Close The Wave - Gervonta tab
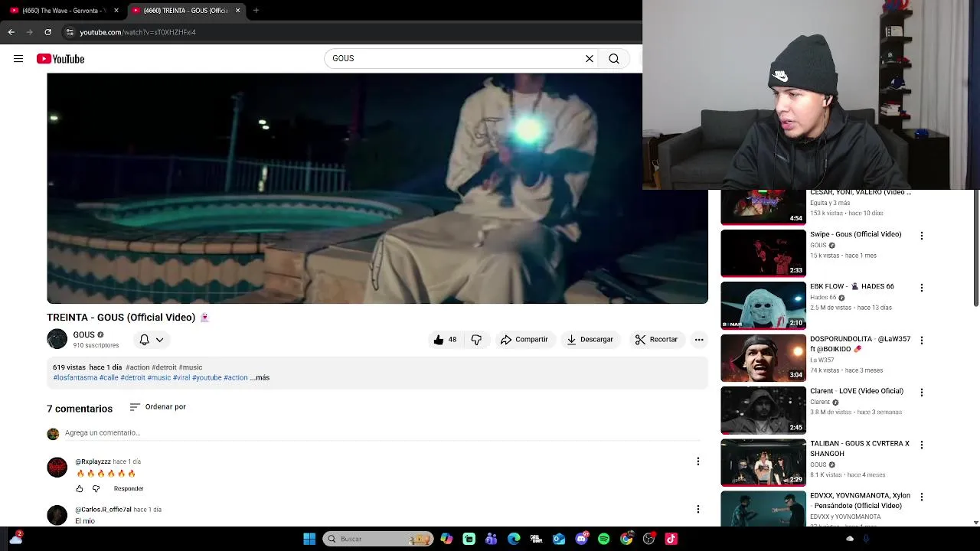Image resolution: width=980 pixels, height=551 pixels. pos(116,11)
